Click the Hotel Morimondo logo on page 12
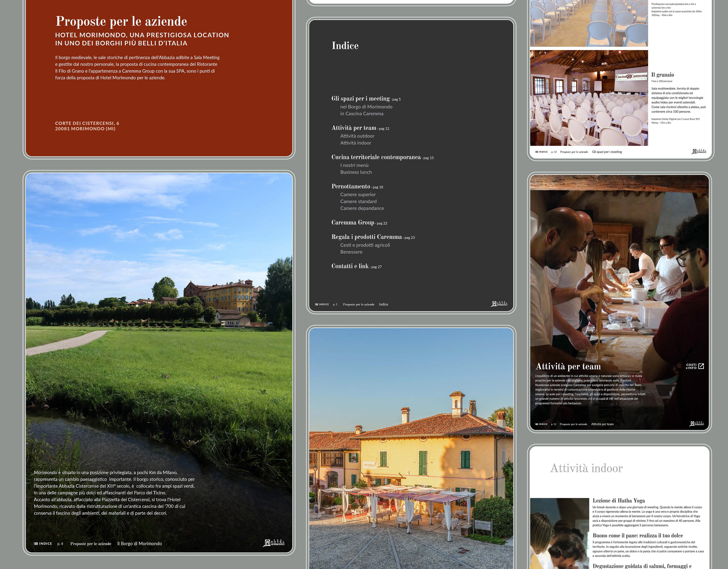This screenshot has height=569, width=728. tap(697, 424)
